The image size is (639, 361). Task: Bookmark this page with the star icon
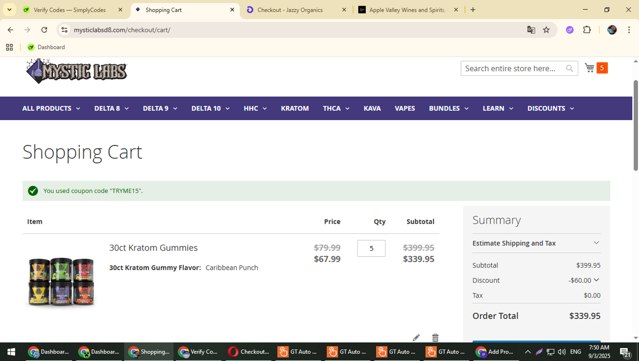point(546,30)
